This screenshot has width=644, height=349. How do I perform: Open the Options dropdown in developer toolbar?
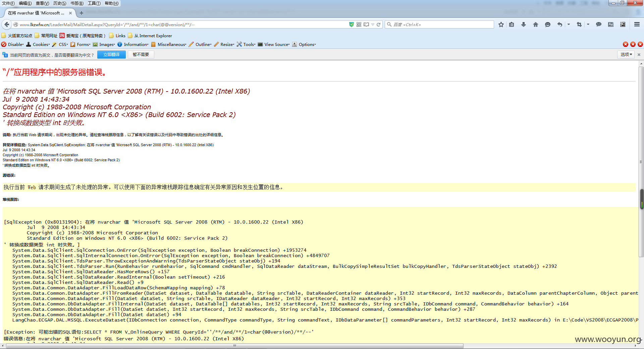coord(304,44)
